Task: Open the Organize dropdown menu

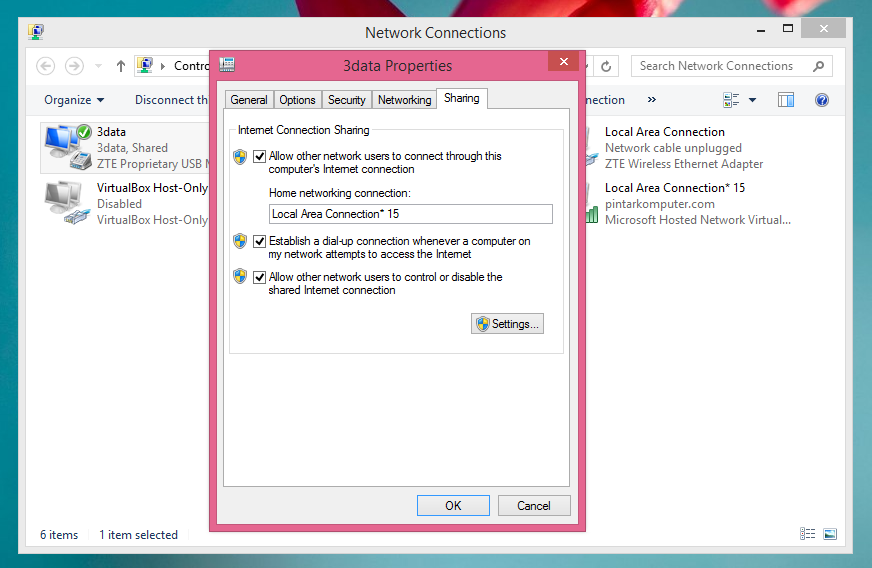Action: point(74,100)
